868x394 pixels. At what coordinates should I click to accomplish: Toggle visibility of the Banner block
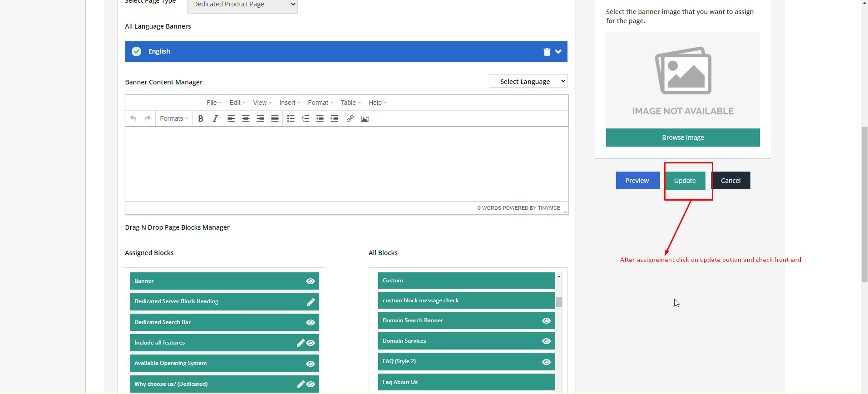pyautogui.click(x=311, y=281)
